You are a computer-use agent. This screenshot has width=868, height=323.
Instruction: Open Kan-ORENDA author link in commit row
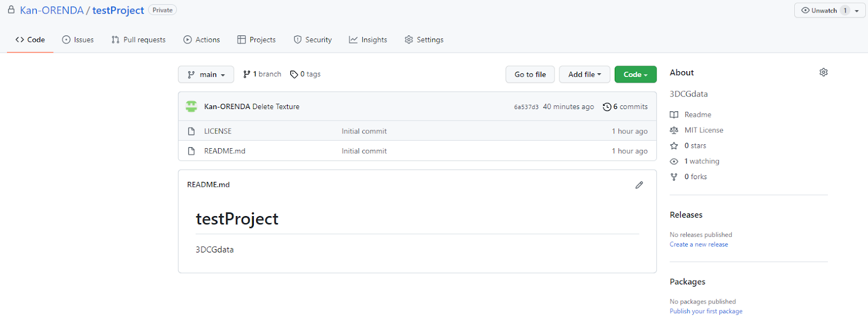pyautogui.click(x=227, y=107)
